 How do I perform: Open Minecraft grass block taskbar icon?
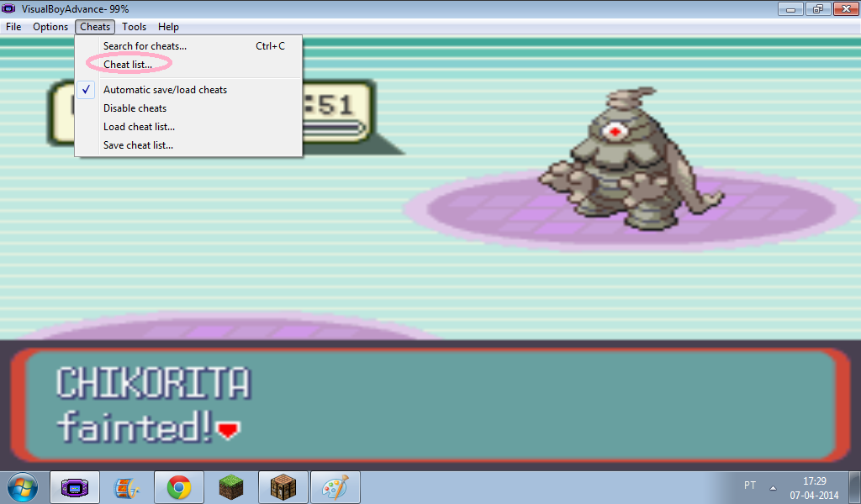click(x=230, y=487)
